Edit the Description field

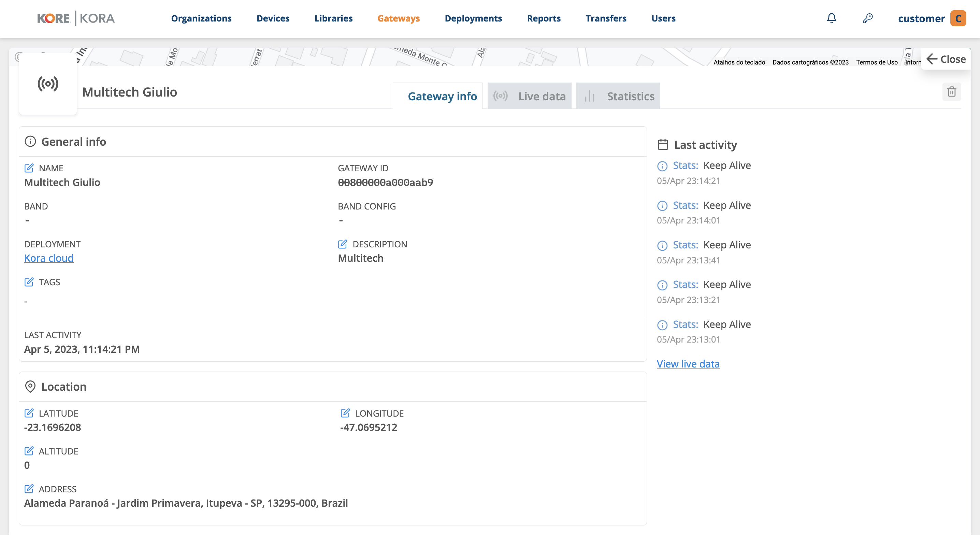tap(344, 244)
